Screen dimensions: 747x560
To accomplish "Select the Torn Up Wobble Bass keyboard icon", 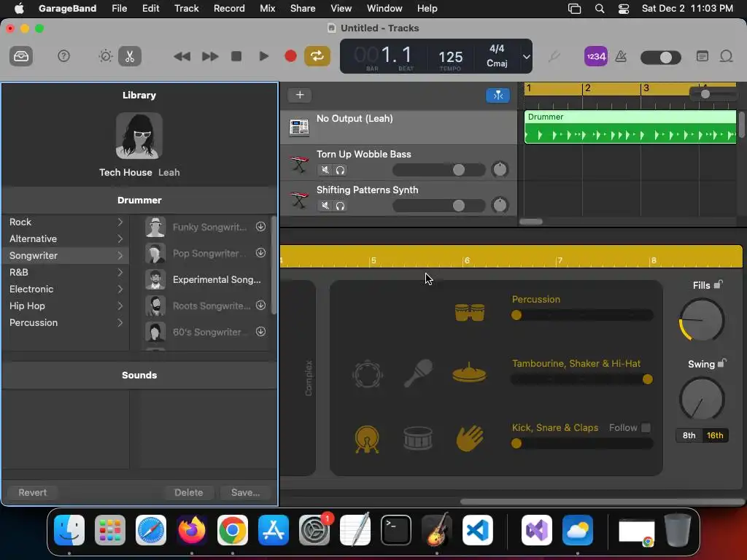I will tap(299, 163).
